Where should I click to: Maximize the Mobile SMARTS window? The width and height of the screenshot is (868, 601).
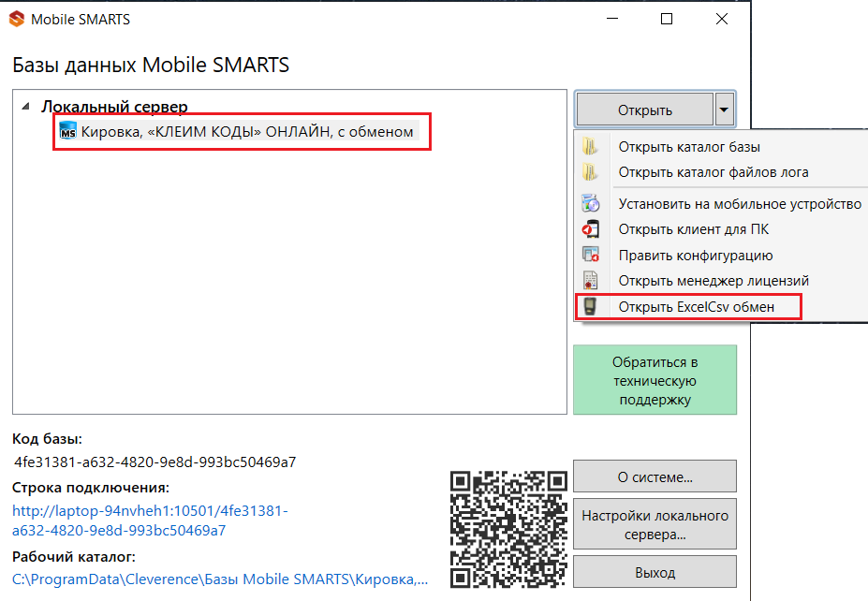667,19
